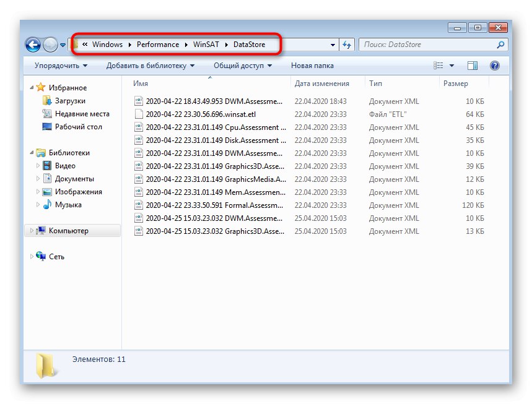Click the Windows breadcrumb segment
Screen dimensions: 532x404
[107, 45]
